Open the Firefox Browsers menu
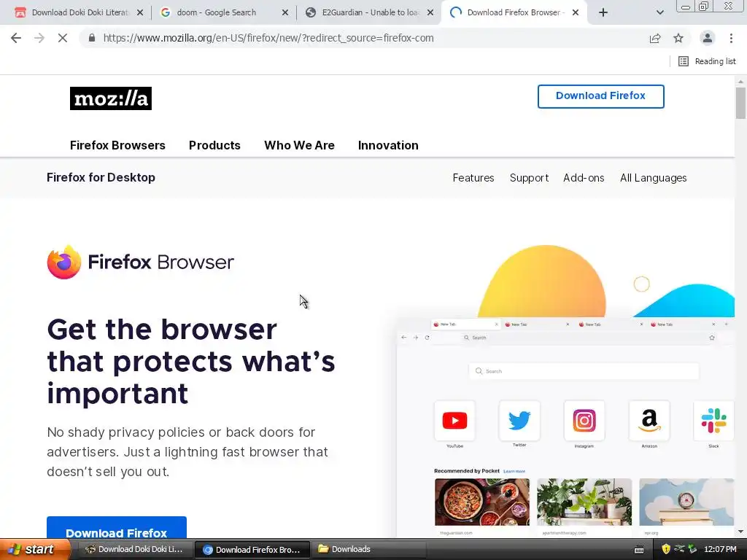The width and height of the screenshot is (747, 560). [x=117, y=145]
